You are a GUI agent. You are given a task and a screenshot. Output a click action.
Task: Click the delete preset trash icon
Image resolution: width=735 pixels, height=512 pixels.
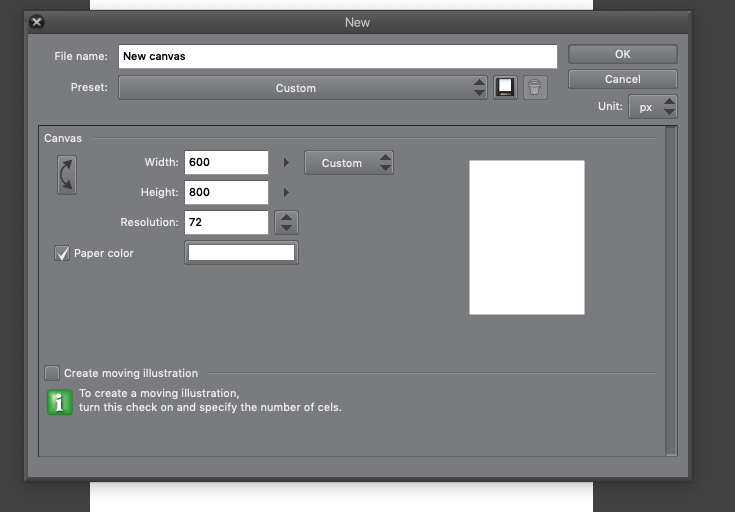click(x=535, y=88)
